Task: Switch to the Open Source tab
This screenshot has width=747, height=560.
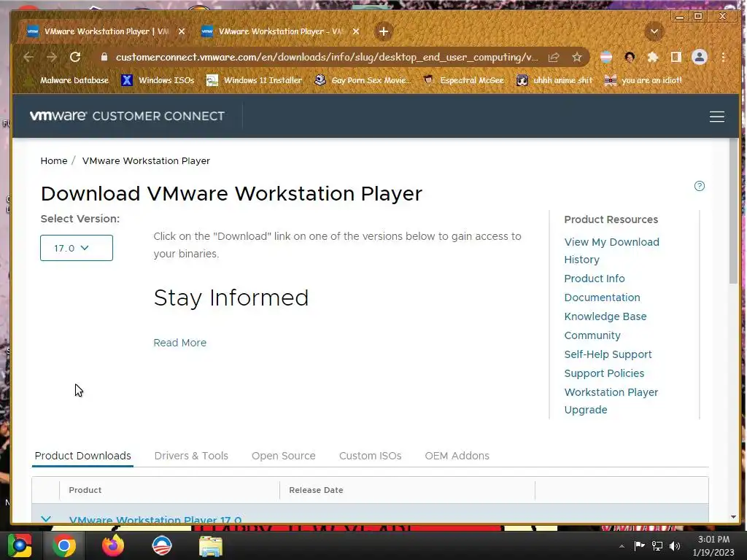Action: 284,456
